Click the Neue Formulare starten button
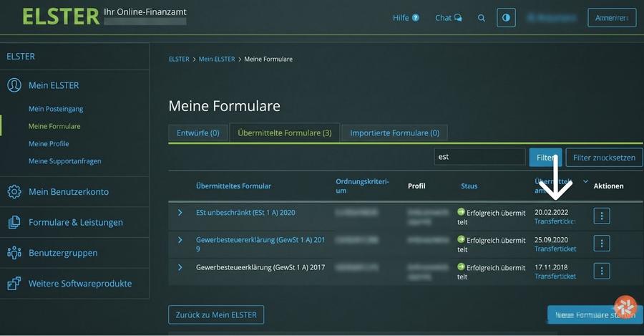Screen dimensions: 644x336 pos(595,315)
